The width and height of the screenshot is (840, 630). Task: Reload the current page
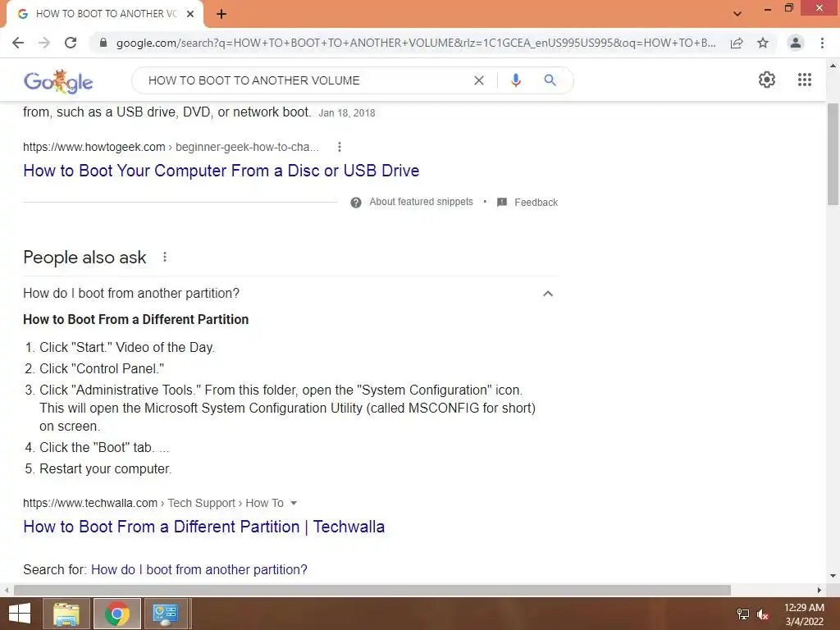pyautogui.click(x=71, y=43)
